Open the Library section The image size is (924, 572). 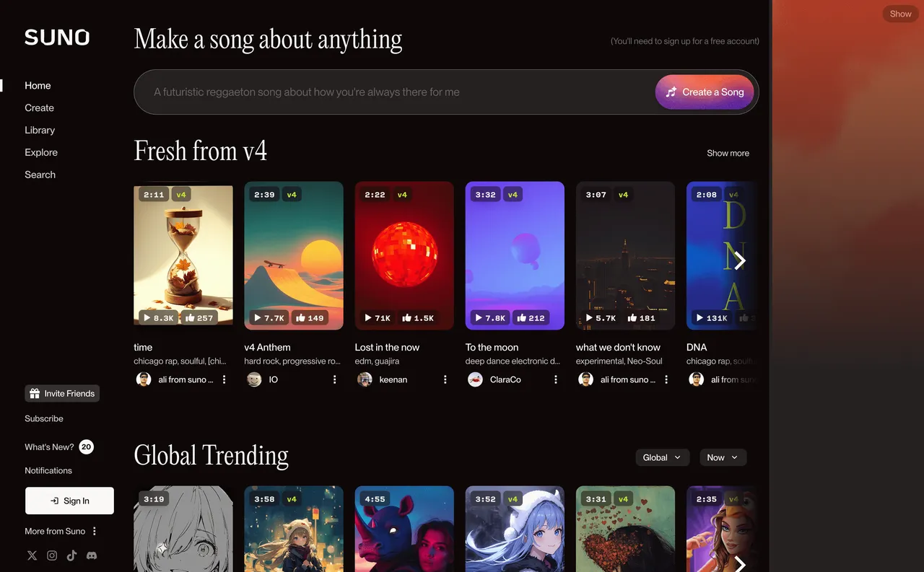[40, 130]
